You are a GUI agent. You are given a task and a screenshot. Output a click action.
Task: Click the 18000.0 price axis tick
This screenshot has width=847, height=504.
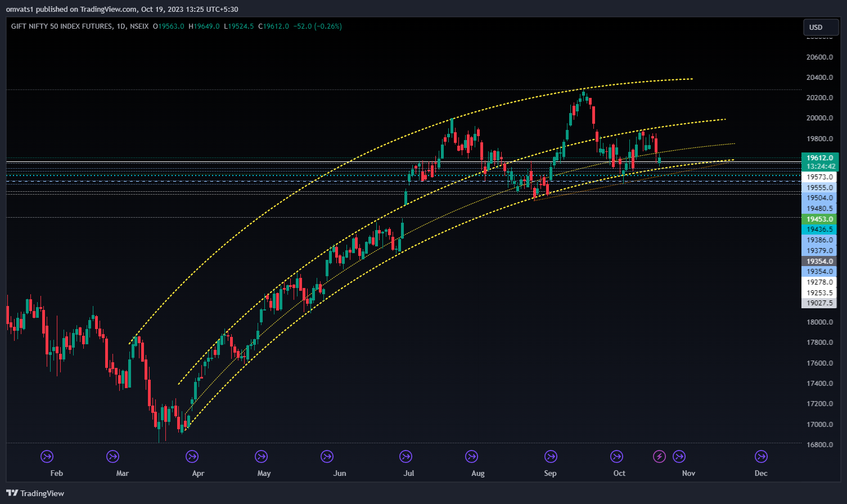819,322
